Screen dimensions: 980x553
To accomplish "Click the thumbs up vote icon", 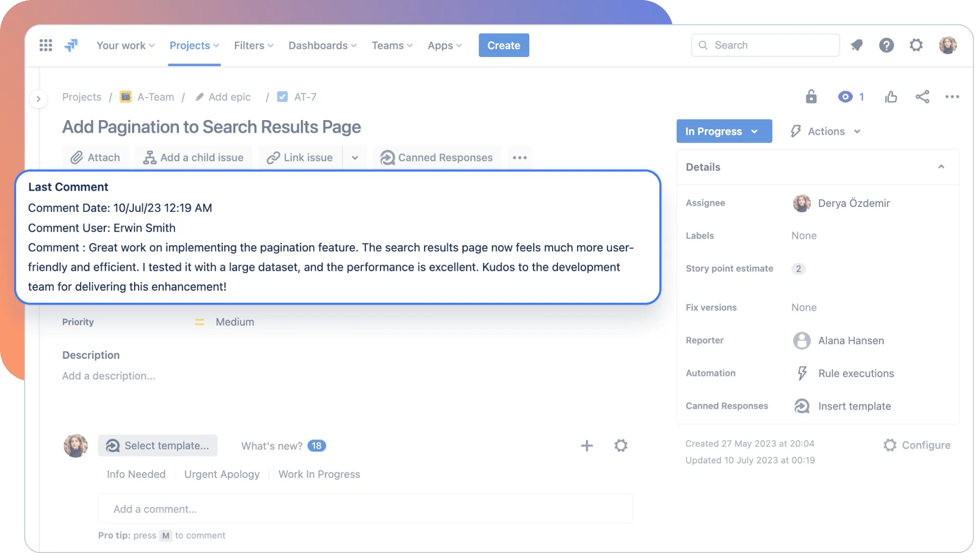I will pyautogui.click(x=891, y=97).
